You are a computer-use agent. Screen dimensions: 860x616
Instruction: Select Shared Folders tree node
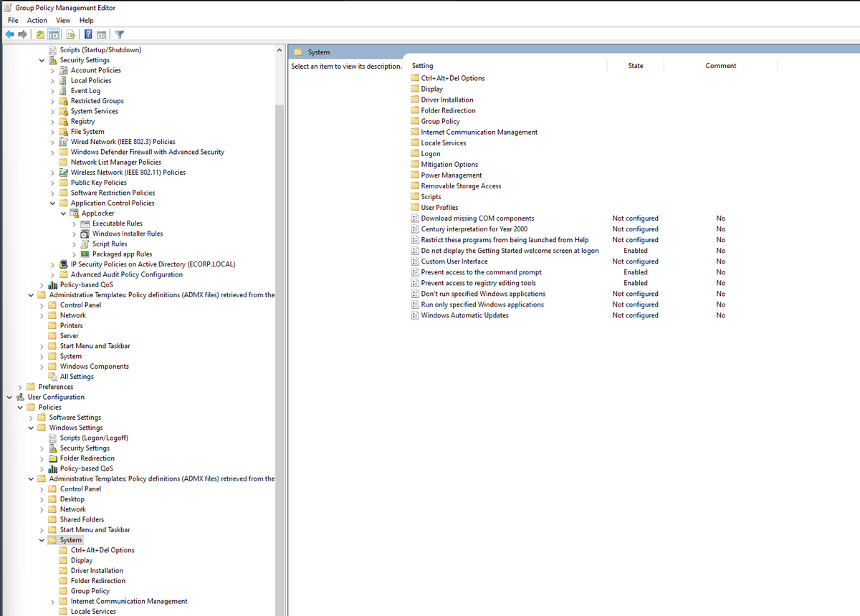point(82,519)
